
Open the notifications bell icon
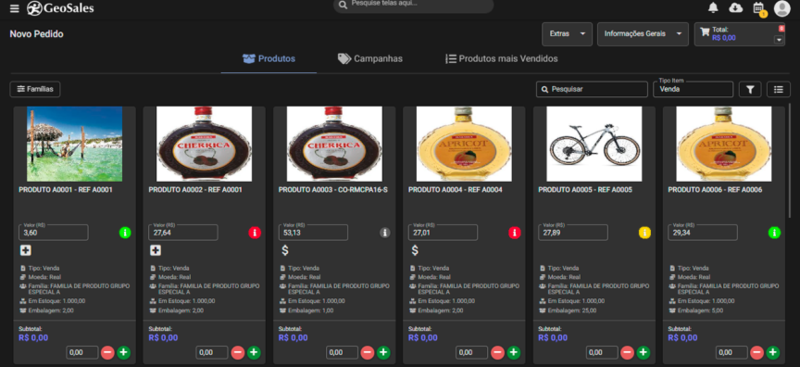point(713,8)
